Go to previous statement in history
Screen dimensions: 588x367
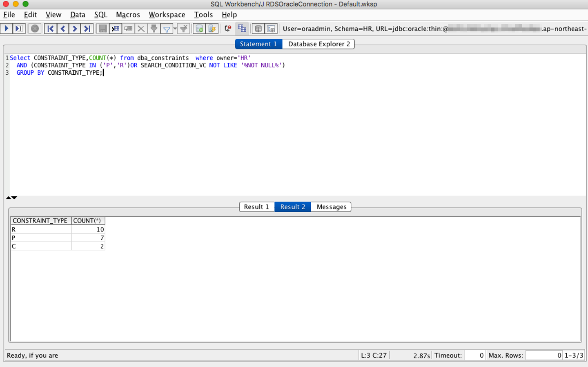coord(62,29)
